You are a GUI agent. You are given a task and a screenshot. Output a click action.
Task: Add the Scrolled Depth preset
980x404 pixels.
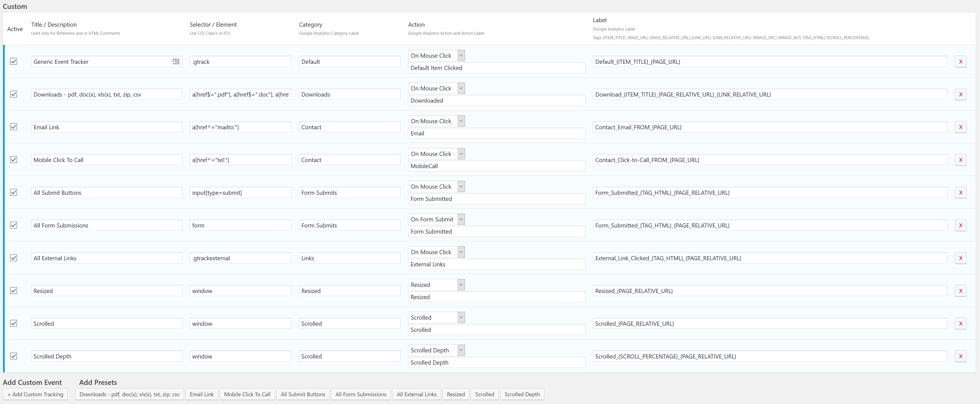(521, 394)
